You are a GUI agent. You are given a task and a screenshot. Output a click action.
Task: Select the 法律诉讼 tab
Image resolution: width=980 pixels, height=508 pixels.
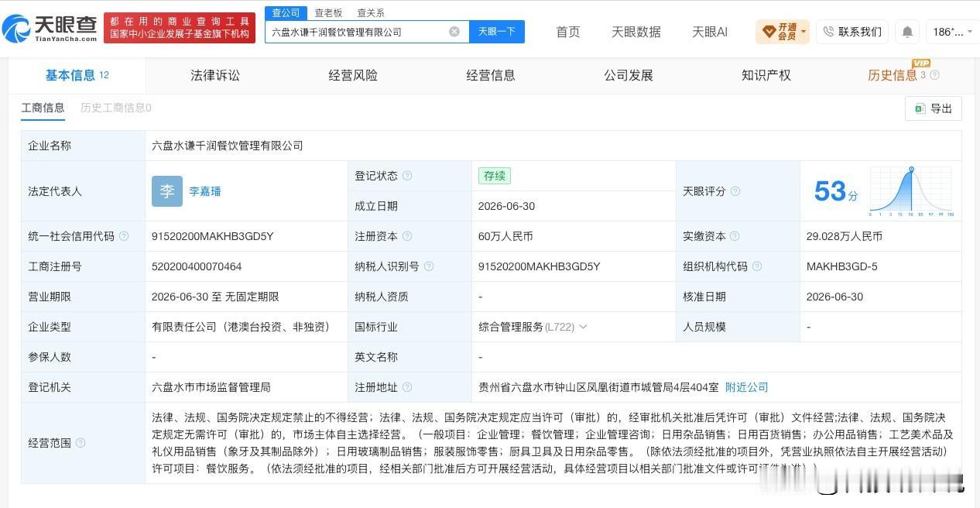click(215, 75)
